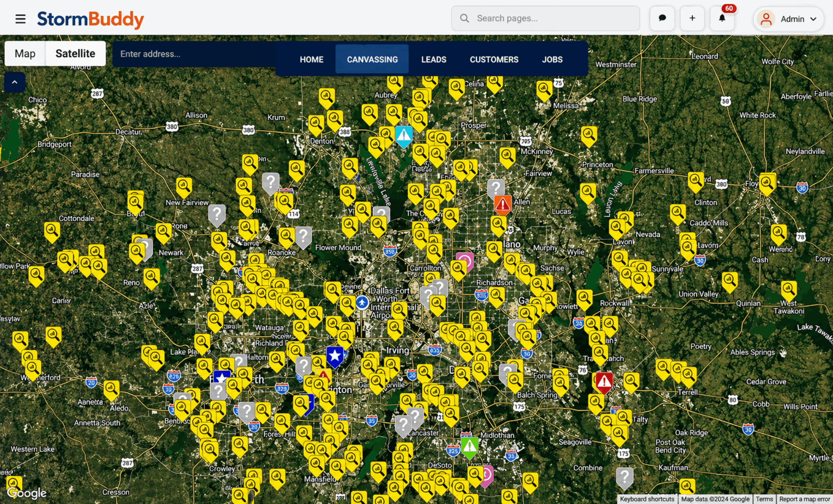Select the CANVASSING tab
Viewport: 833px width, 504px height.
point(372,59)
